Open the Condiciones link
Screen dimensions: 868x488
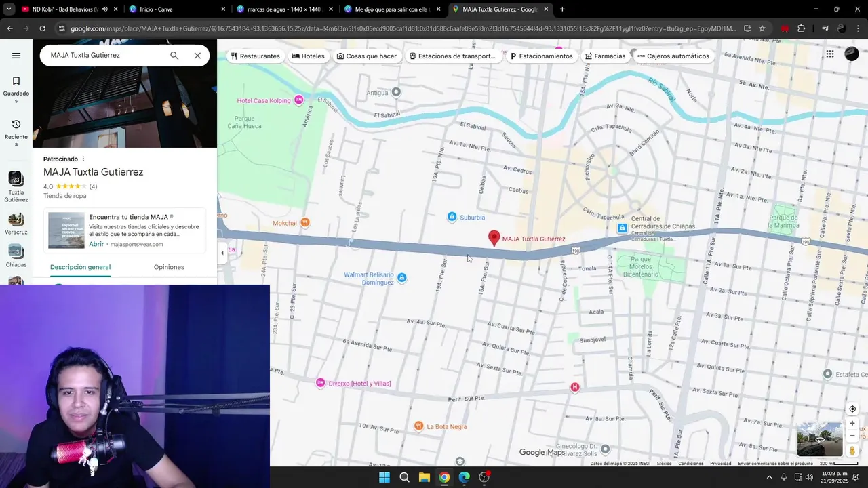[690, 464]
